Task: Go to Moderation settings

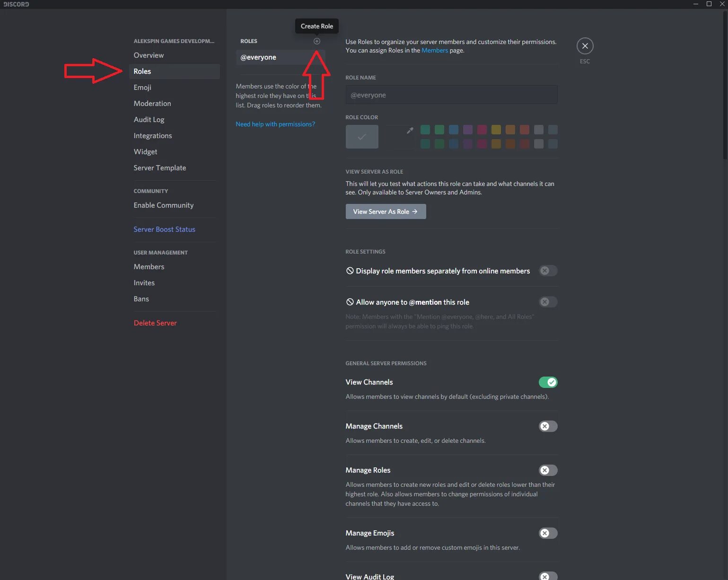Action: [x=174, y=104]
